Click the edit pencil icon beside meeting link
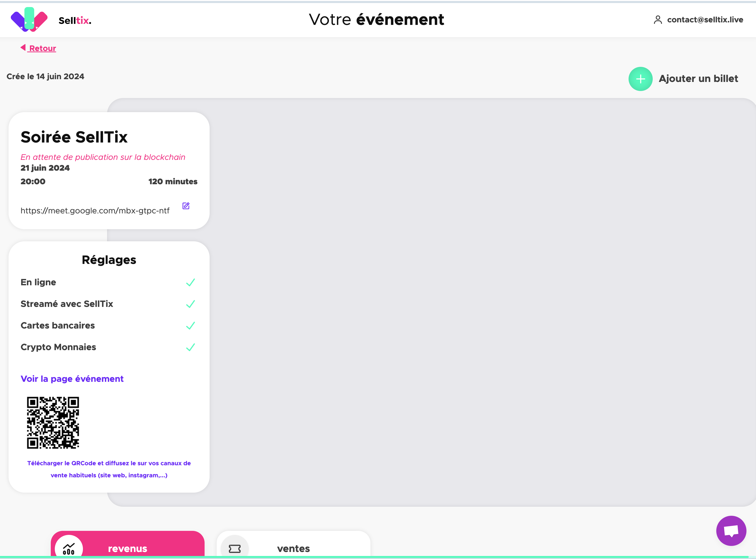Image resolution: width=756 pixels, height=559 pixels. [186, 206]
